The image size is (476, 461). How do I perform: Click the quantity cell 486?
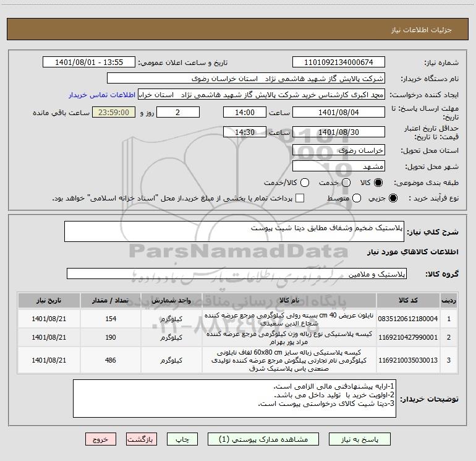[111, 360]
